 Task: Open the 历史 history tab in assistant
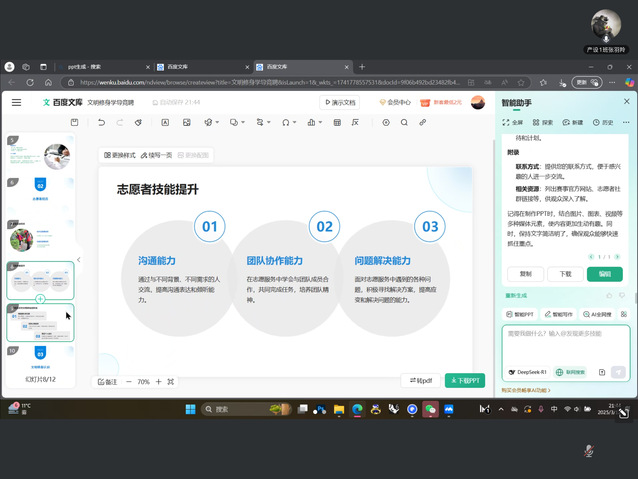click(605, 122)
